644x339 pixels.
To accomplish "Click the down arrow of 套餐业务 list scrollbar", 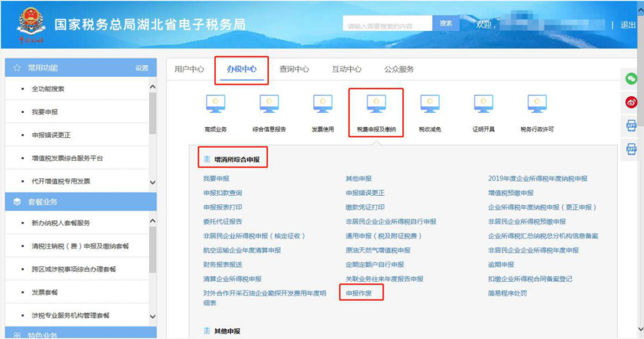I will pos(153,316).
